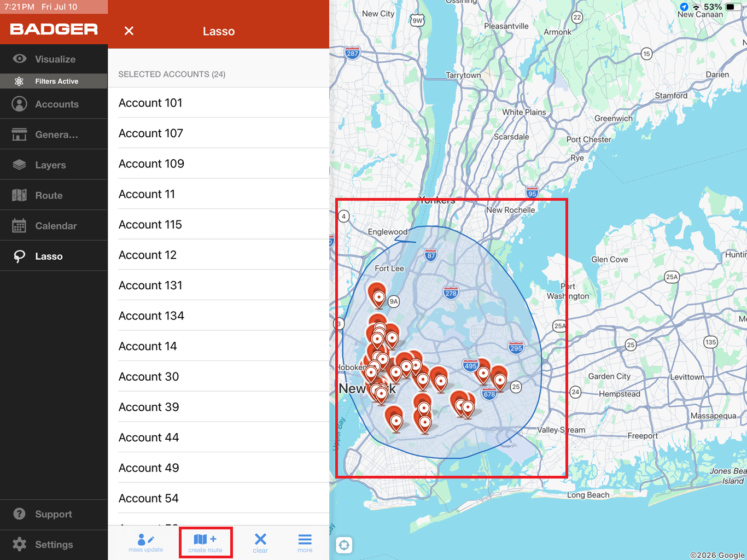
Task: Click the White Plains map label
Action: [x=524, y=112]
